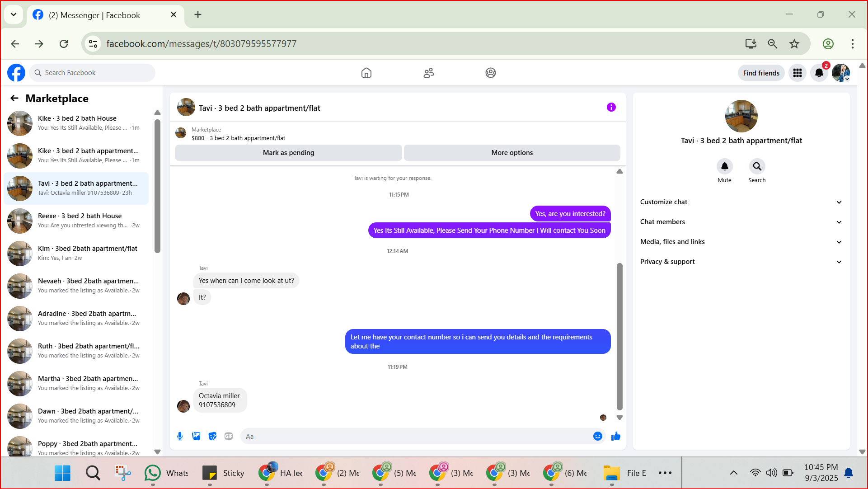This screenshot has width=868, height=489.
Task: Open the large listing thumbnail in info panel
Action: [x=741, y=116]
